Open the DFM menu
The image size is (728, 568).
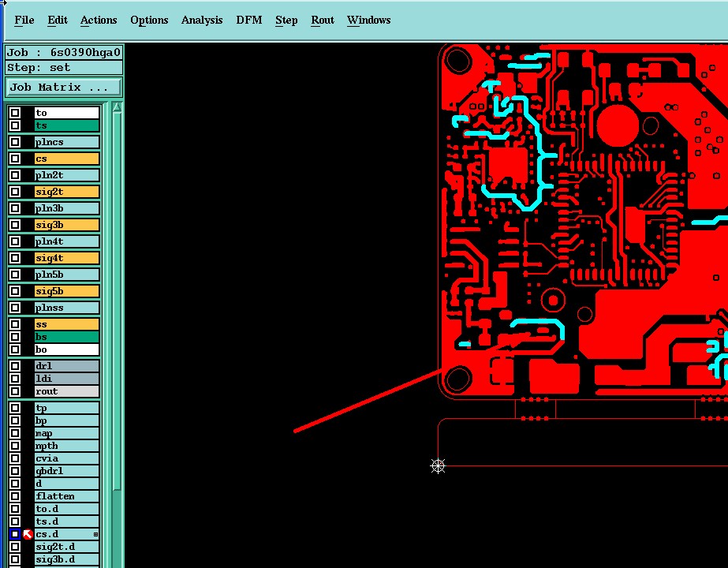tap(249, 21)
